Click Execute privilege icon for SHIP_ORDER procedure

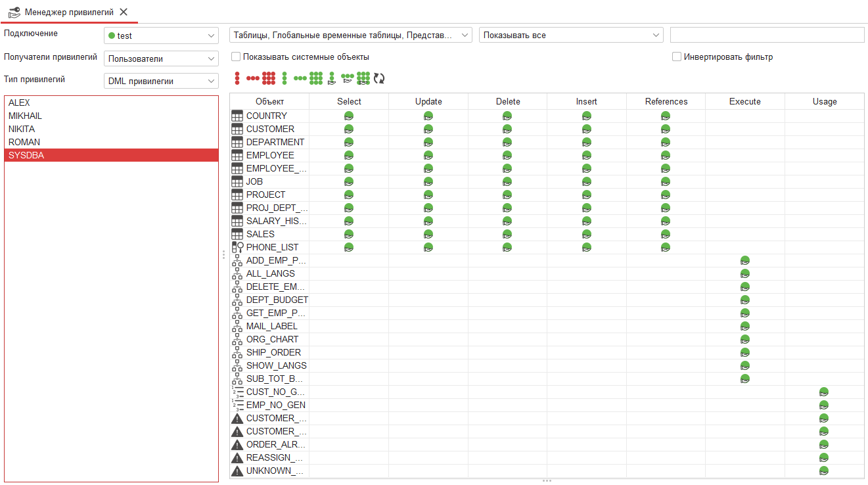[745, 352]
